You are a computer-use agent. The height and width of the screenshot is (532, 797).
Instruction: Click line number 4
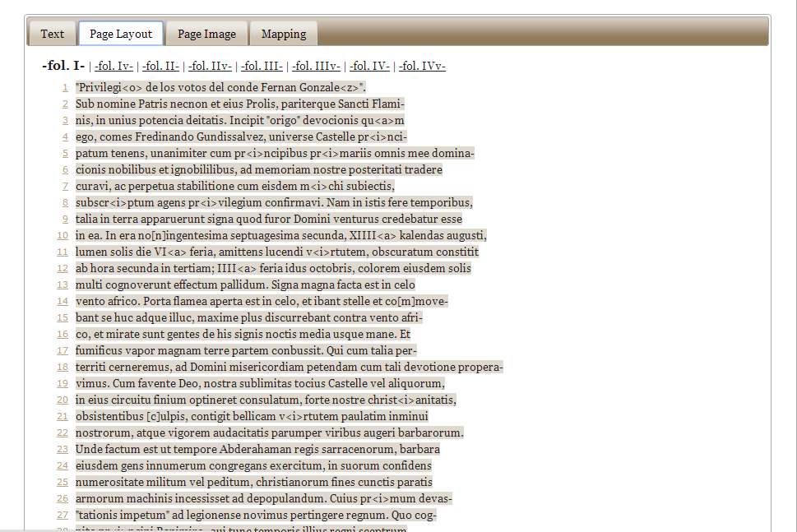tap(65, 137)
